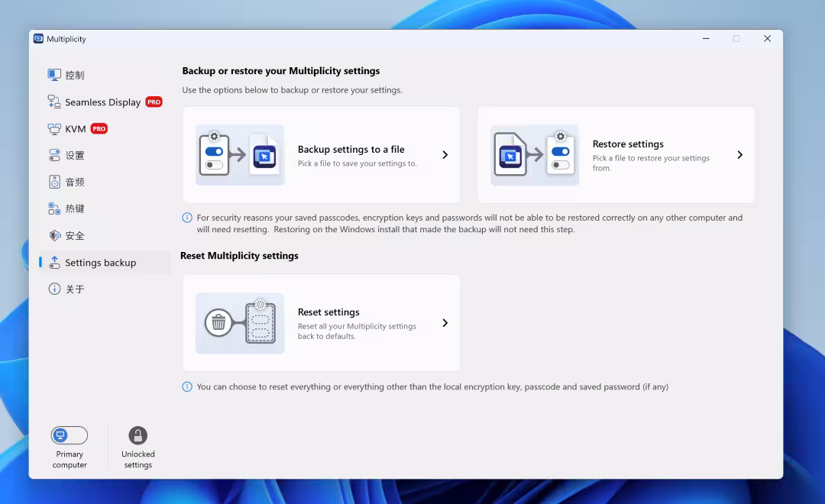The height and width of the screenshot is (504, 825).
Task: Click the 'You can choose to reset everything' note
Action: coord(432,386)
